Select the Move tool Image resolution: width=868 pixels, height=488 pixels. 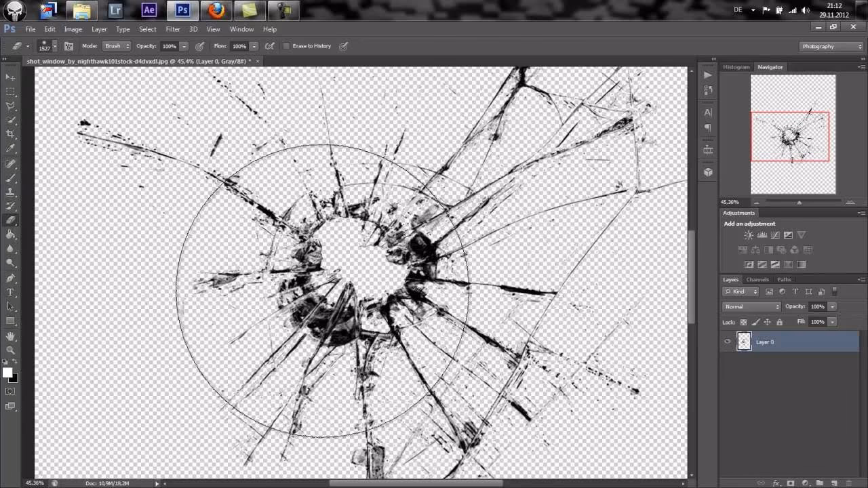coord(10,77)
